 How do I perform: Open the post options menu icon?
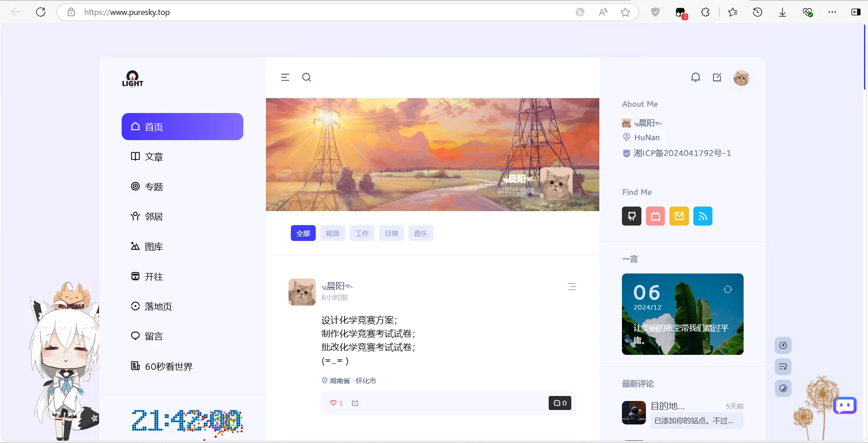(x=572, y=287)
